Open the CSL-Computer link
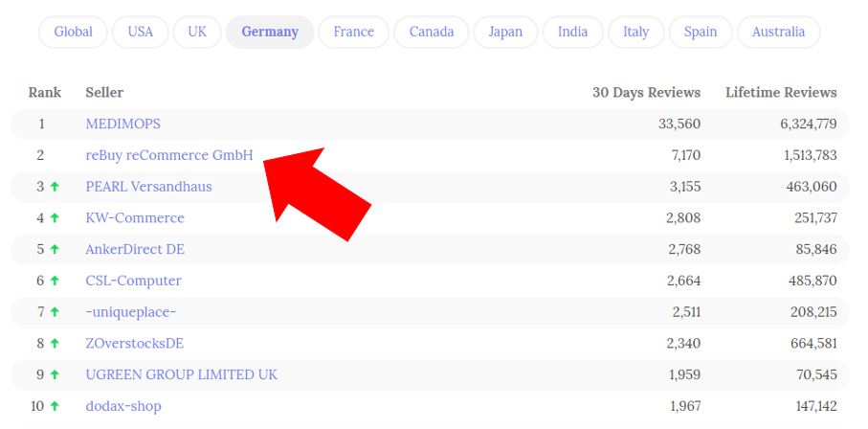 pyautogui.click(x=133, y=281)
